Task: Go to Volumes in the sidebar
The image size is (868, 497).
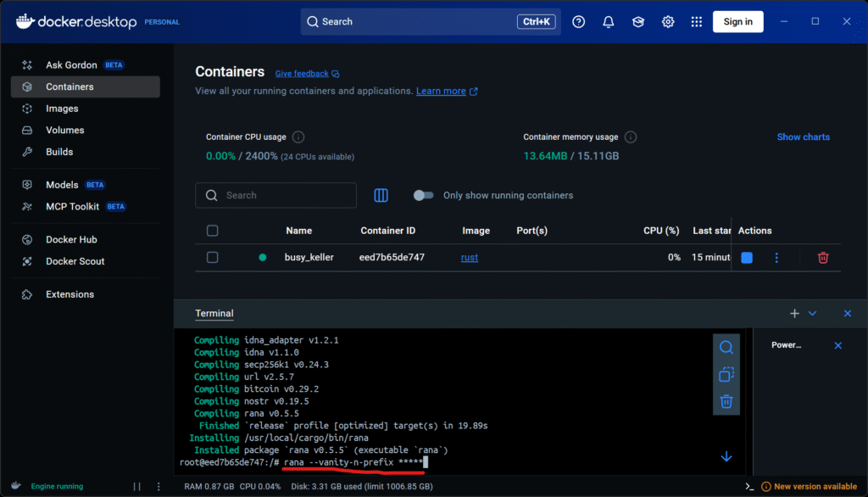Action: 64,131
